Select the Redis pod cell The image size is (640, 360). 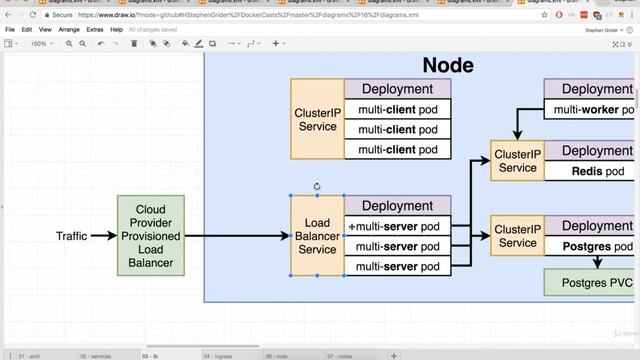(x=590, y=171)
